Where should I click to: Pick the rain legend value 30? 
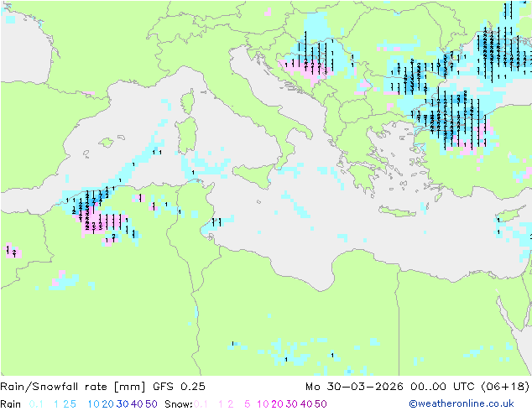coord(123,404)
